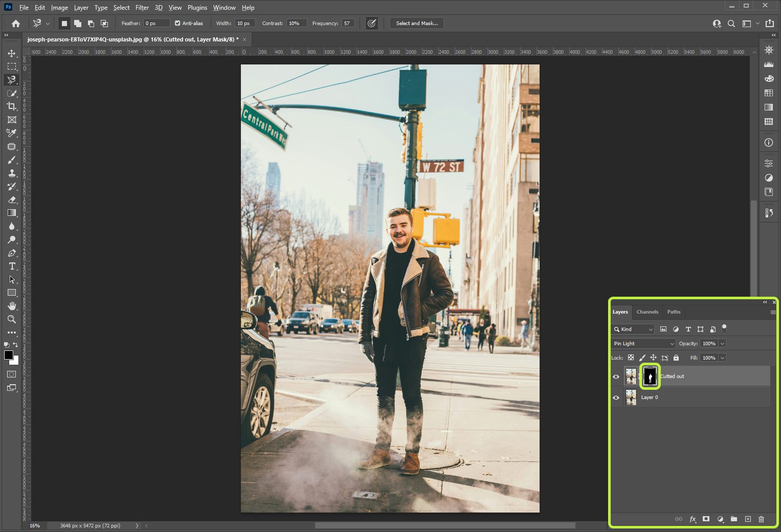Open the Pin Light blend mode dropdown

coord(643,344)
